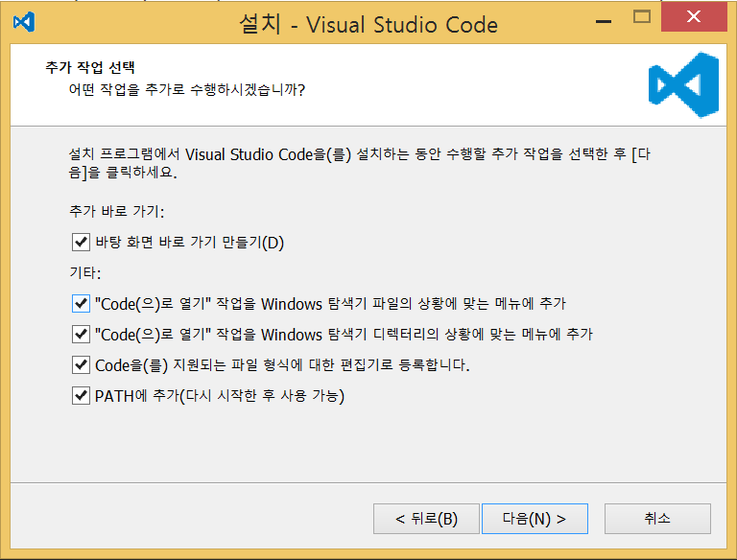Click the 설치 - Visual Studio Code title text
The image size is (737, 560).
(368, 24)
